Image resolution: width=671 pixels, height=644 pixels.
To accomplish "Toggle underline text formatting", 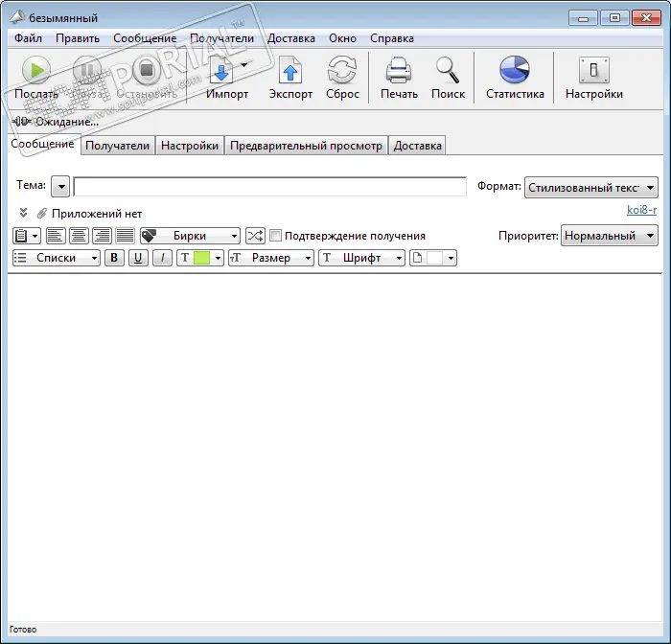I will [x=139, y=258].
